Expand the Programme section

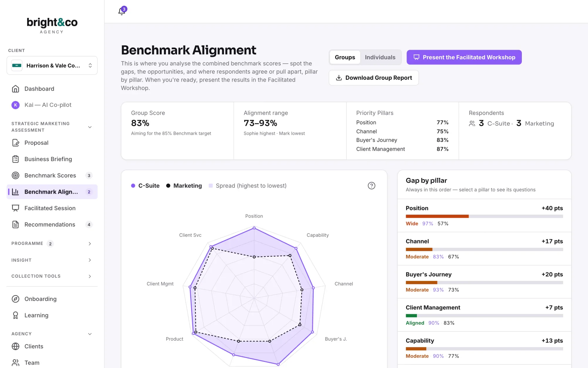(90, 244)
